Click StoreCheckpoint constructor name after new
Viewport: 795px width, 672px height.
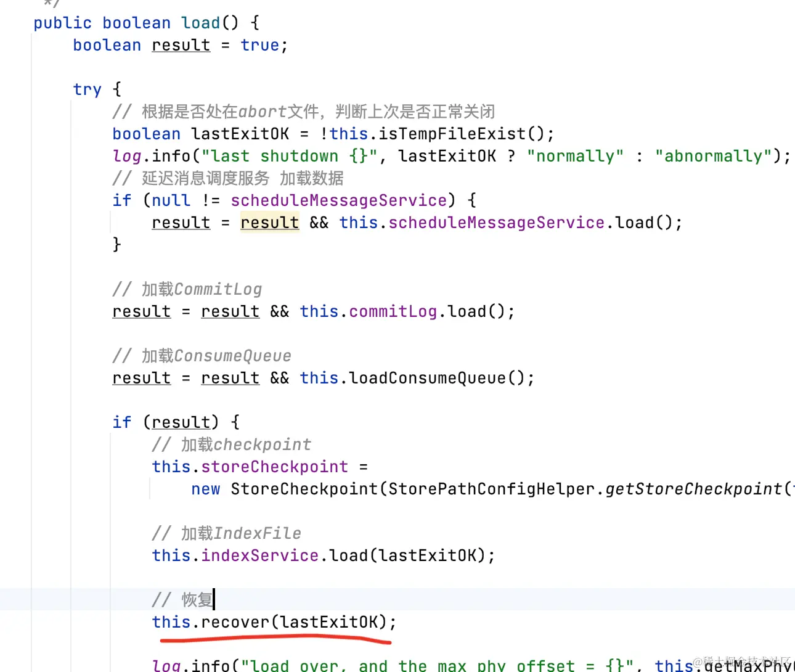pyautogui.click(x=304, y=489)
